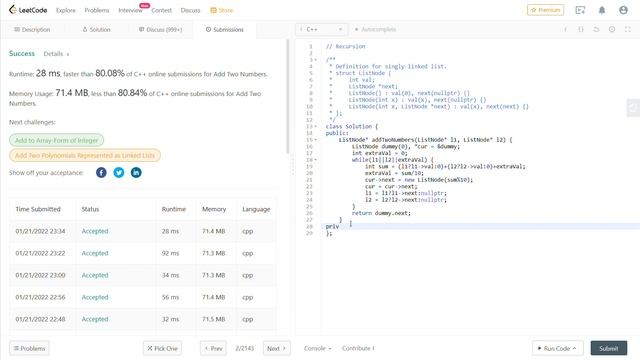Screen dimensions: 640x360
Task: Open Interview in top navigation
Action: click(130, 10)
